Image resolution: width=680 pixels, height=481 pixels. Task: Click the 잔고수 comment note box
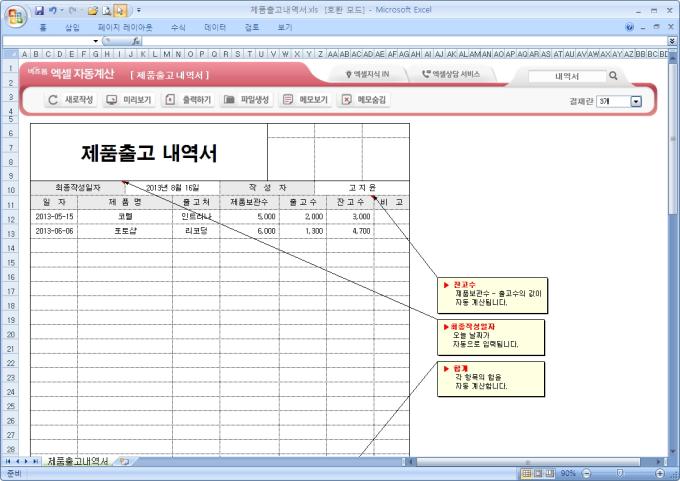[492, 295]
